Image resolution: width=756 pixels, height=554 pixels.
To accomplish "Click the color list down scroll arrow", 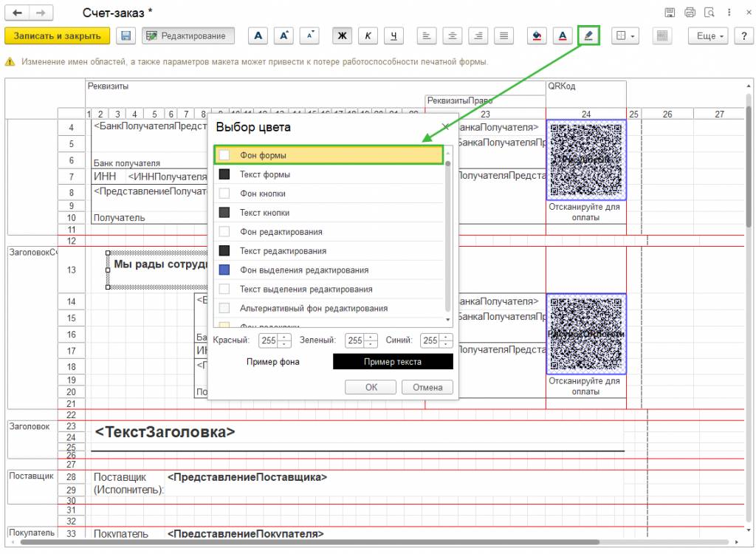I will click(448, 320).
